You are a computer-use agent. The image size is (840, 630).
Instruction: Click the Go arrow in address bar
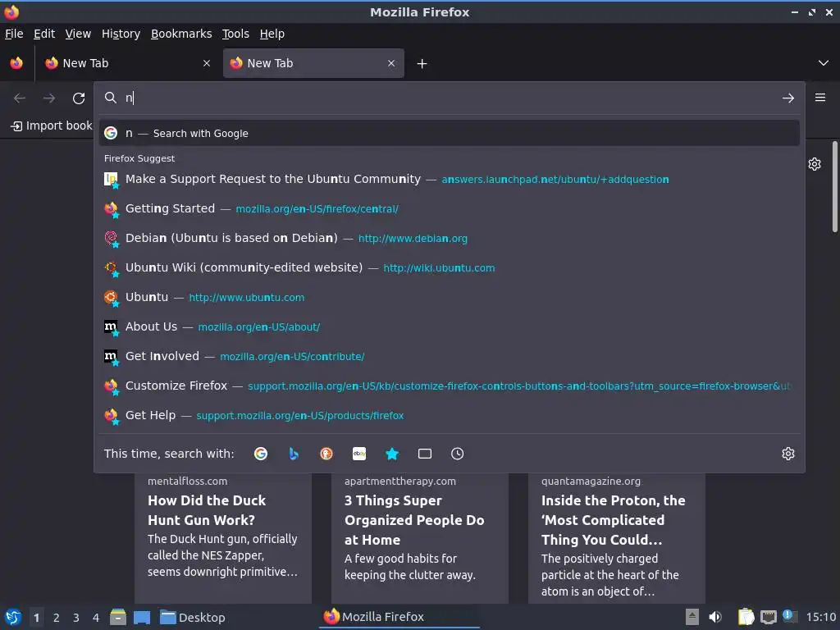pos(788,98)
